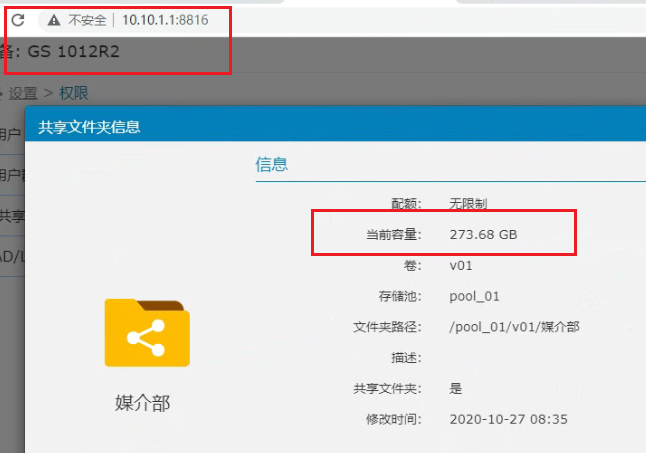The height and width of the screenshot is (453, 646).
Task: Click the 2020-10-27 08:35 modified time
Action: (509, 419)
